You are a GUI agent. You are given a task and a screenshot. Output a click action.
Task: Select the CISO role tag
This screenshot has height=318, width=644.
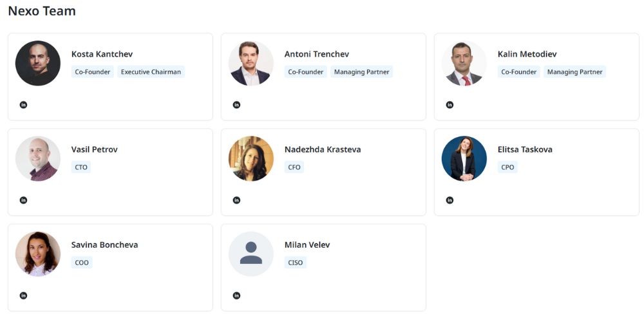point(296,263)
